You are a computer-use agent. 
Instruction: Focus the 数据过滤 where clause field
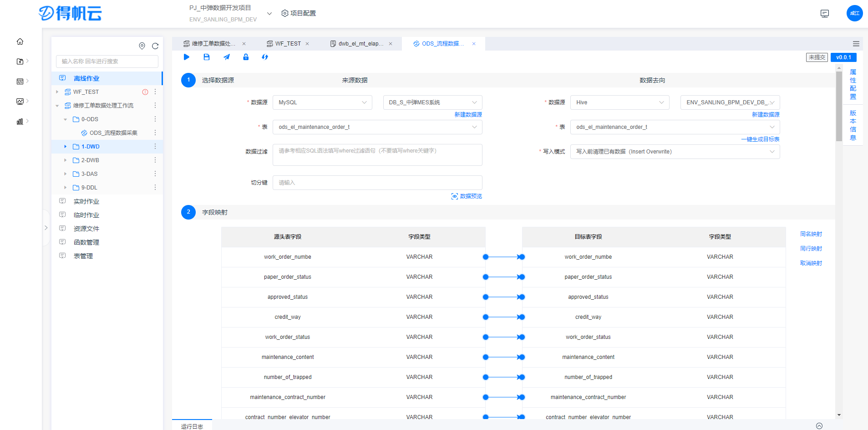377,155
